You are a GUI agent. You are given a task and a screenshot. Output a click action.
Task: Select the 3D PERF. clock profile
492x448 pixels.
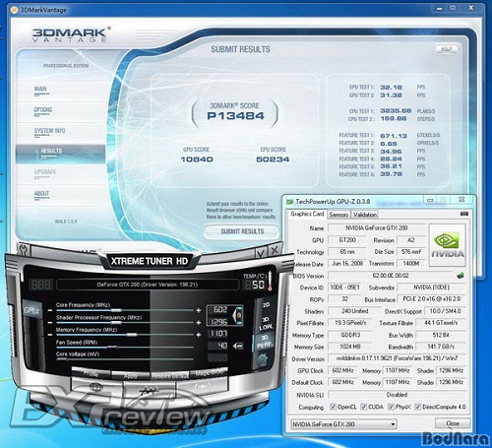(264, 342)
